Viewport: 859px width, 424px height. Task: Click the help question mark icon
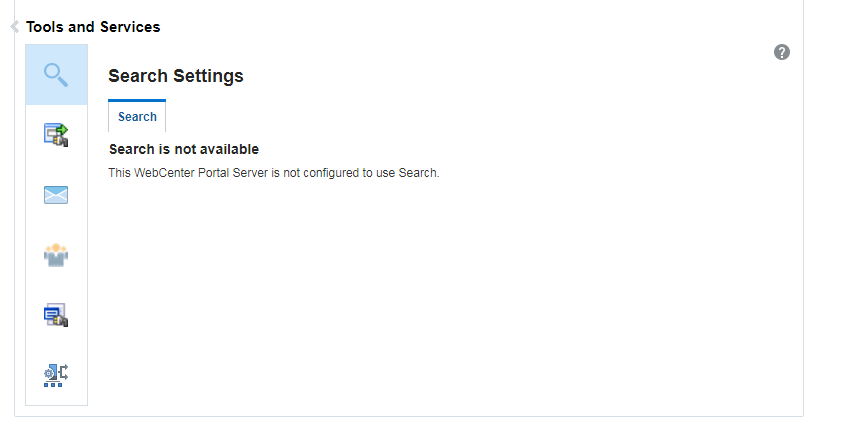coord(782,53)
